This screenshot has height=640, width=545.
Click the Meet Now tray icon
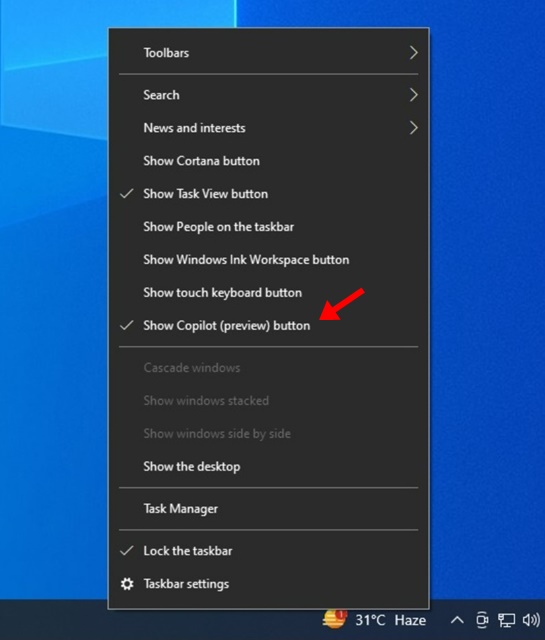(x=483, y=620)
